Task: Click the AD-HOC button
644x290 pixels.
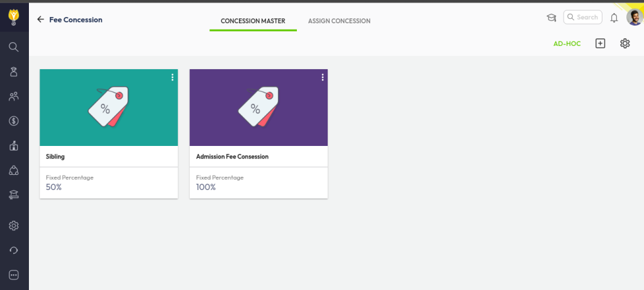Action: point(567,43)
